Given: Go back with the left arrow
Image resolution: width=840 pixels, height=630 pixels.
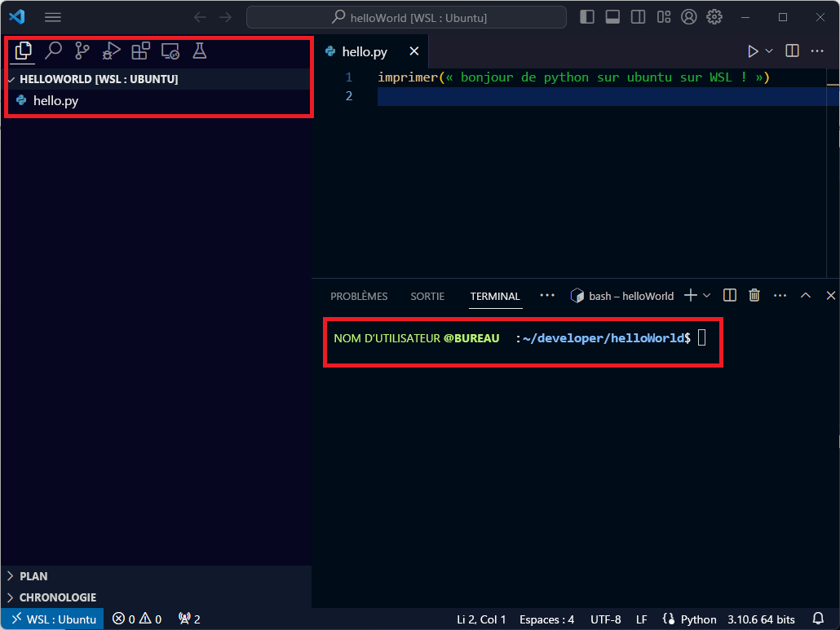Looking at the screenshot, I should pos(200,17).
